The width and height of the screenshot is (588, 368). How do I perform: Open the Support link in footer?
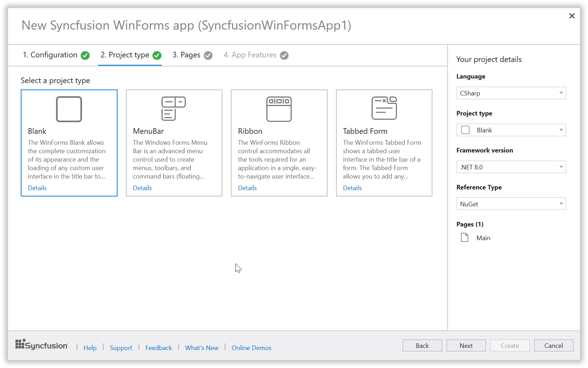click(121, 348)
